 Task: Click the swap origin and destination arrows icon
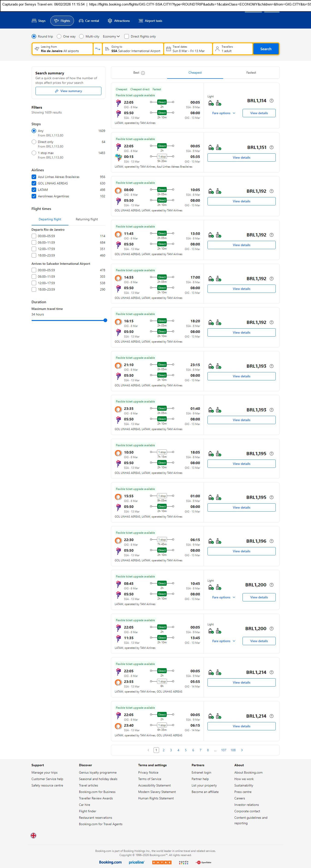(98, 49)
